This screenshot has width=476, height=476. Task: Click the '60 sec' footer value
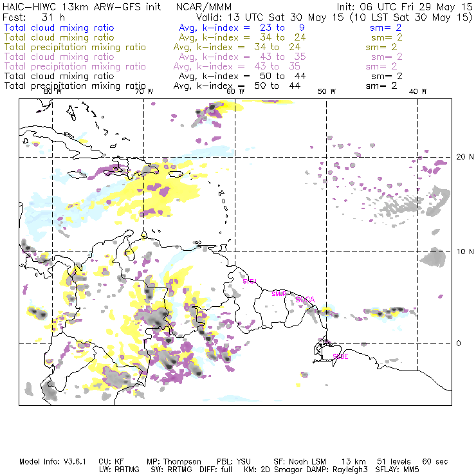pos(435,462)
